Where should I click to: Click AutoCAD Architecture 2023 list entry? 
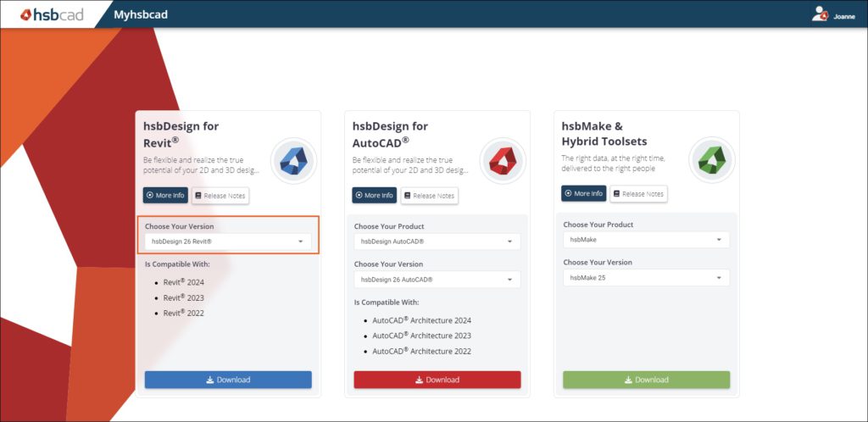tap(422, 336)
